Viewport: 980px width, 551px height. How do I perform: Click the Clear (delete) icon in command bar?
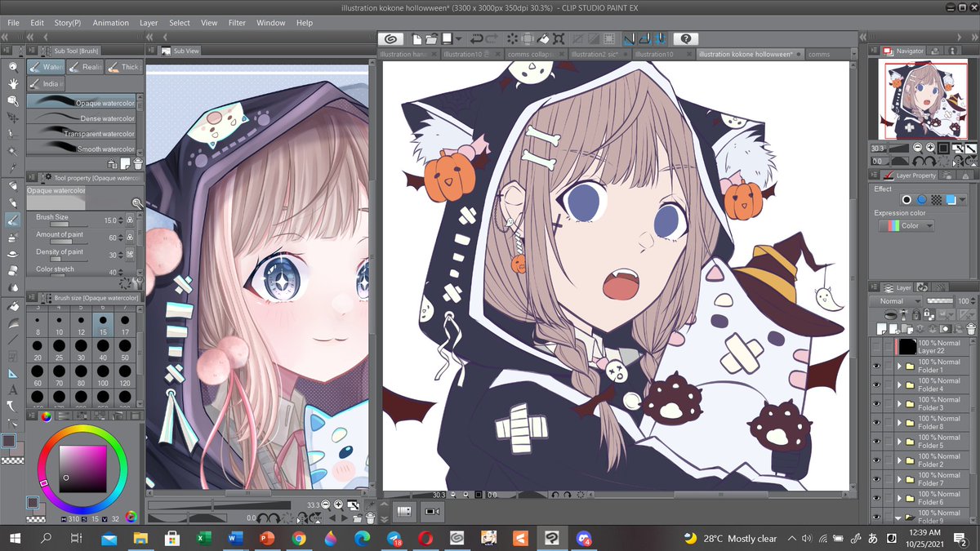pyautogui.click(x=513, y=38)
